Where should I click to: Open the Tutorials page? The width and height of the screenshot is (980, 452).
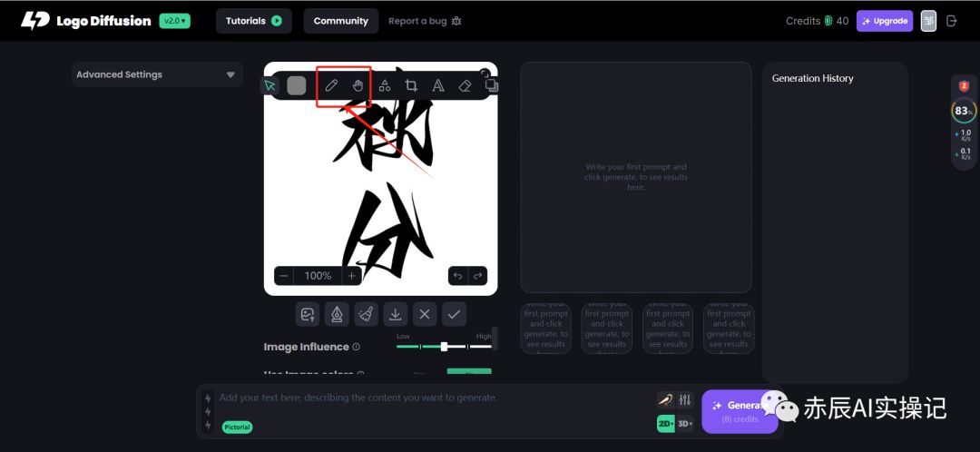(x=254, y=21)
